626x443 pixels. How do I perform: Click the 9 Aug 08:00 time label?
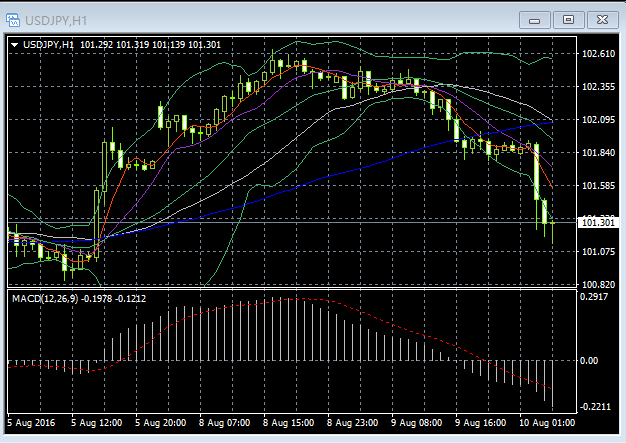(416, 423)
